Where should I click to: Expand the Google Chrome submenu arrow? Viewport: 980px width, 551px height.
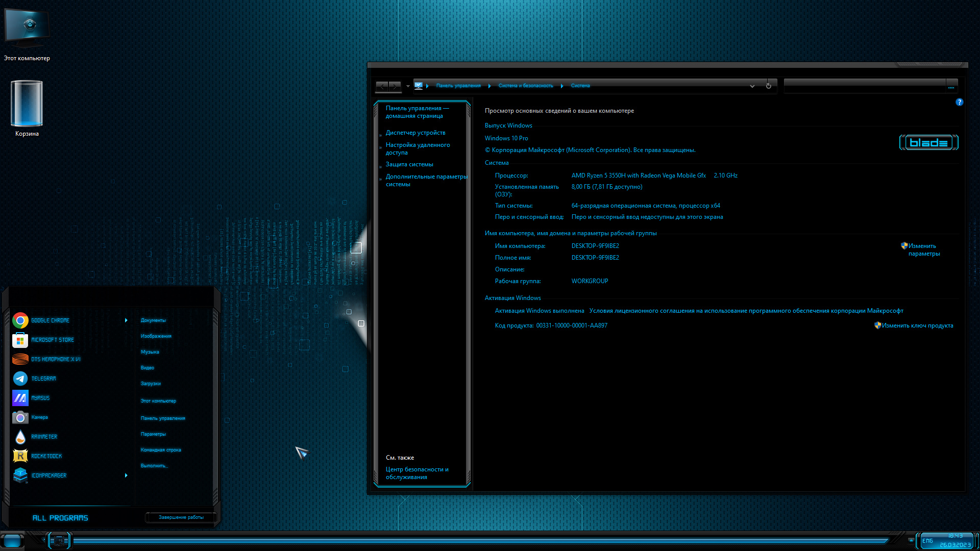(x=126, y=320)
